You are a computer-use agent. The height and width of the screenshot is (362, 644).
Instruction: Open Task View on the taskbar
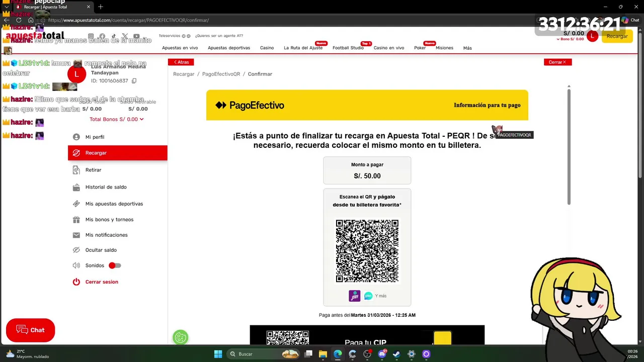[308, 354]
